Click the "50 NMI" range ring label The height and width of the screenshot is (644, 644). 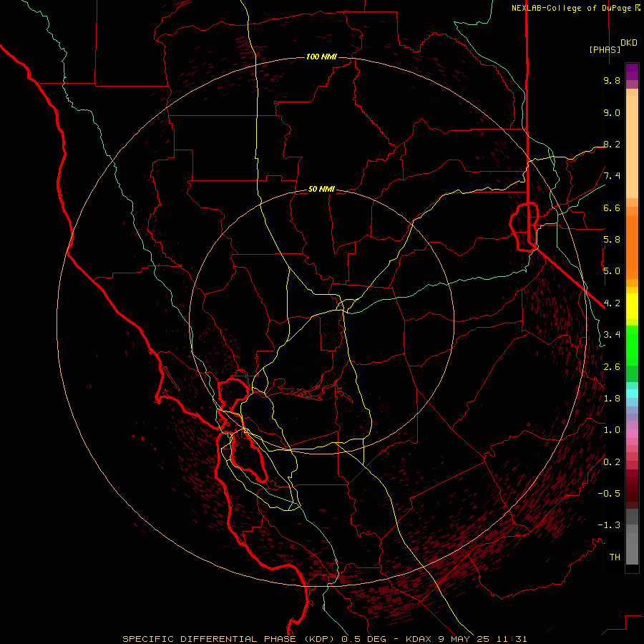pos(321,189)
